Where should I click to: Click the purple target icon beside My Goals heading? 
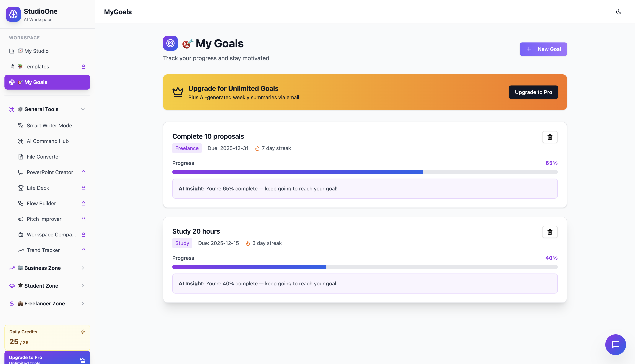click(x=170, y=43)
